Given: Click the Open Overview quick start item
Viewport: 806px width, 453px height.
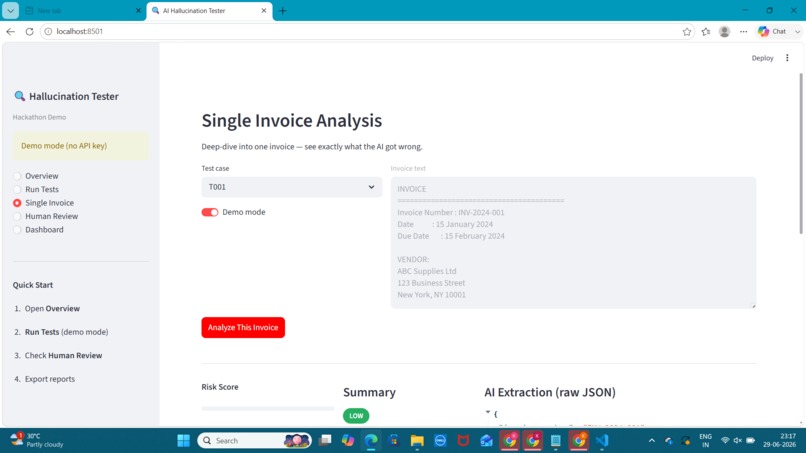Looking at the screenshot, I should coord(52,309).
